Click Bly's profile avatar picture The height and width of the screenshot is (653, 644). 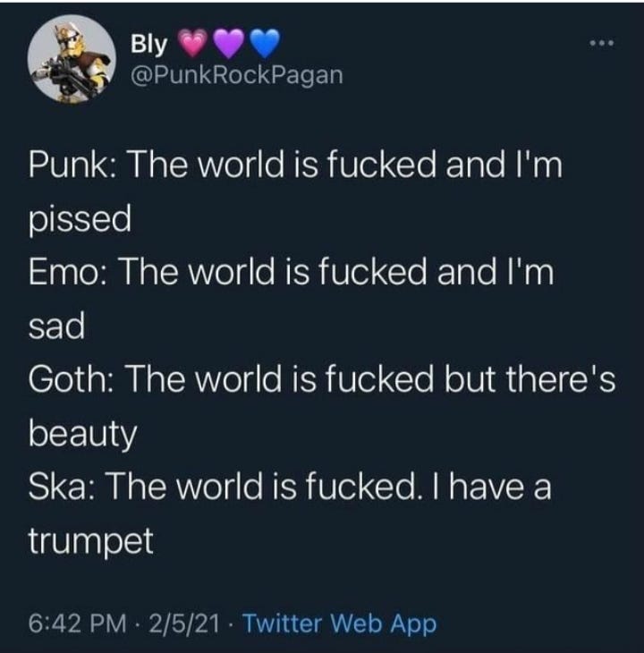[72, 59]
